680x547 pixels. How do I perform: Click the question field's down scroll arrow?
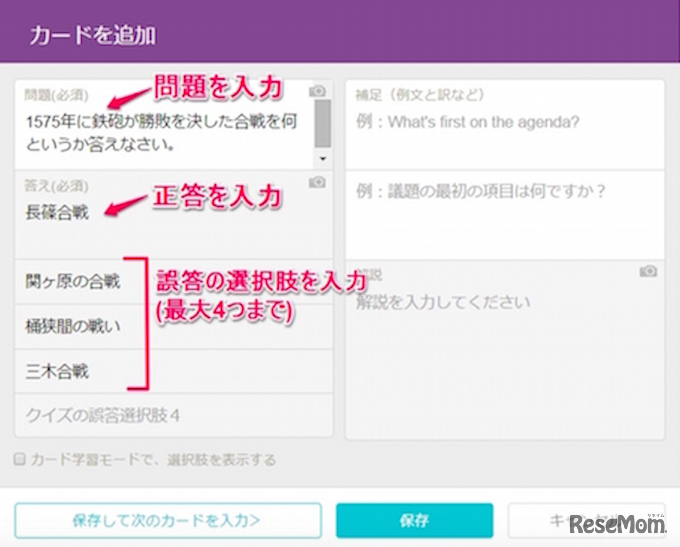pos(323,159)
